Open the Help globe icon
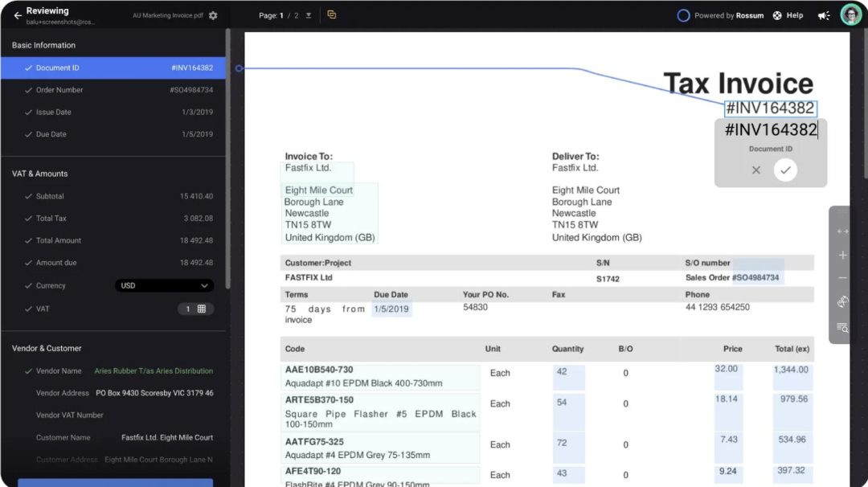Viewport: 868px width, 487px height. [x=777, y=15]
